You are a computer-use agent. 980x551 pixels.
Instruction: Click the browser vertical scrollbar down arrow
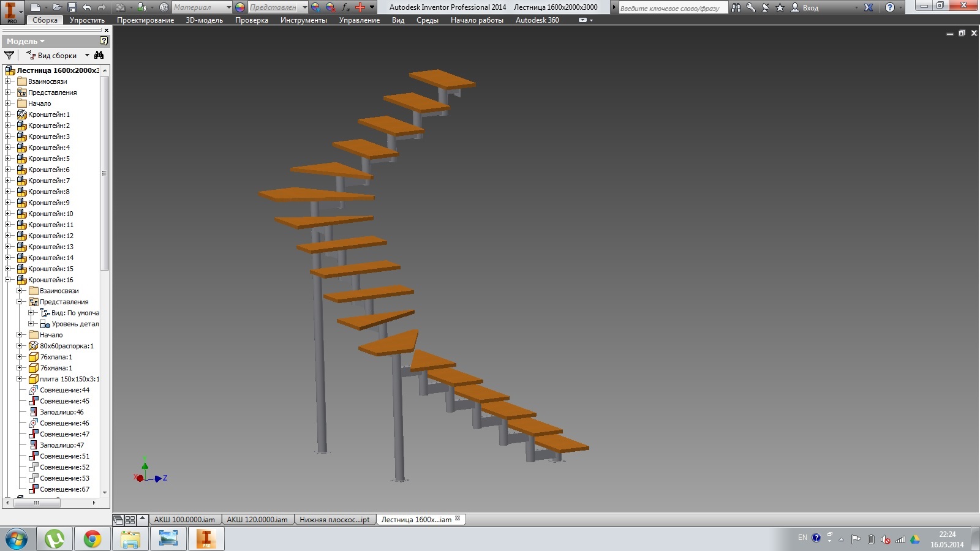tap(105, 492)
